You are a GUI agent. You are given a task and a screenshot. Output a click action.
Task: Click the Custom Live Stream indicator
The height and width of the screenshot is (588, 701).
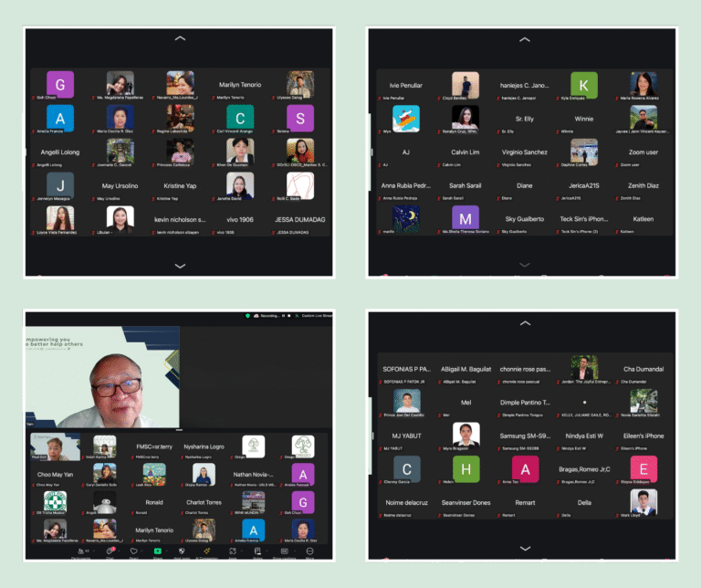314,316
